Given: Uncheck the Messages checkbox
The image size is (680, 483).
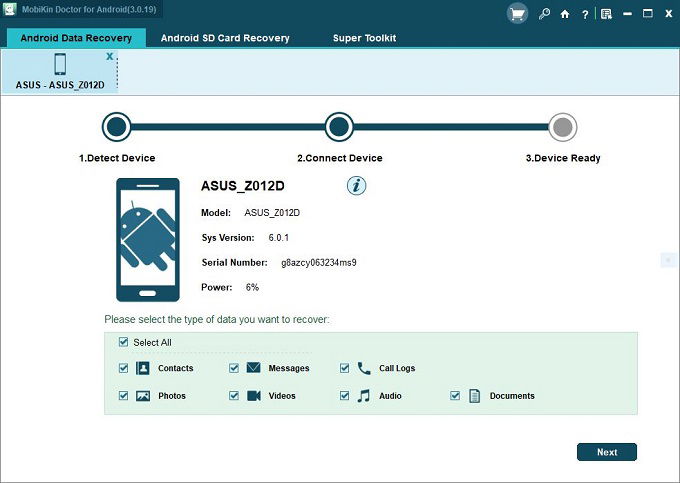Looking at the screenshot, I should pyautogui.click(x=234, y=368).
